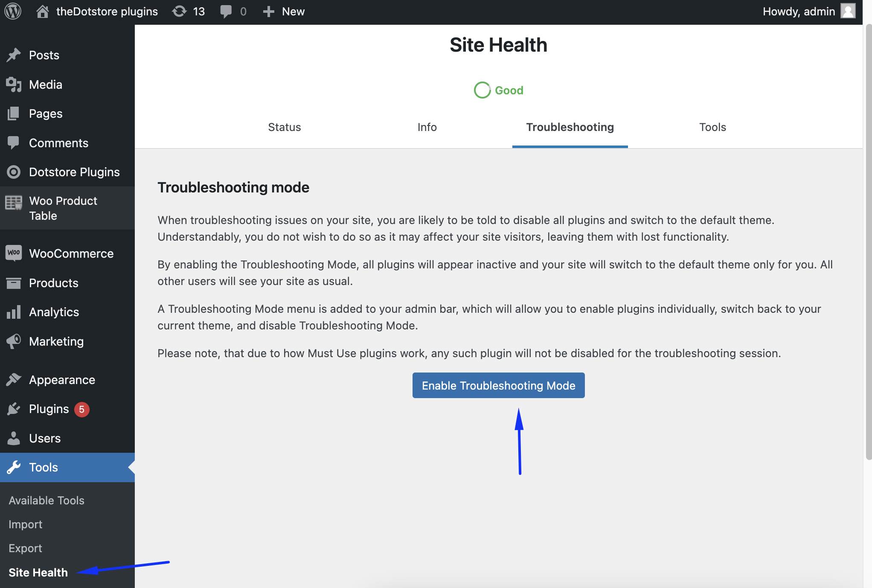This screenshot has width=872, height=588.
Task: Click the Plugins plug icon
Action: pyautogui.click(x=14, y=409)
